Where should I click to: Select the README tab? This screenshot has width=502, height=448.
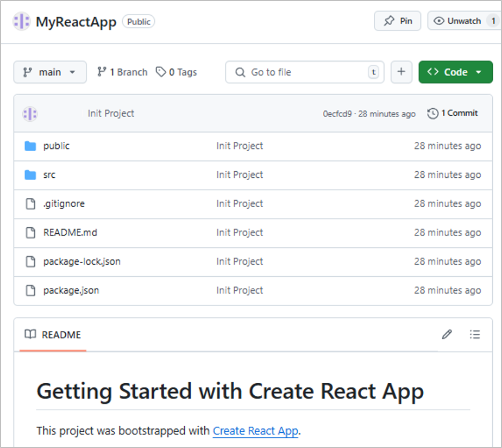pos(53,334)
